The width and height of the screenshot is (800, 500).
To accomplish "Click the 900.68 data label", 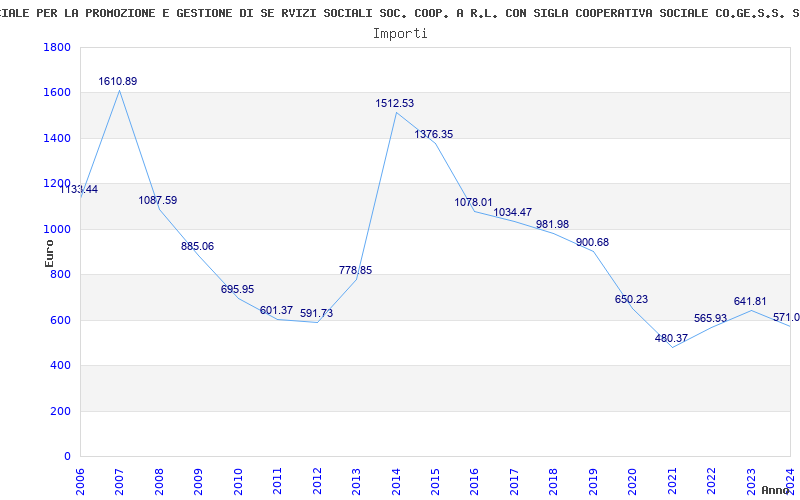I will tap(592, 242).
